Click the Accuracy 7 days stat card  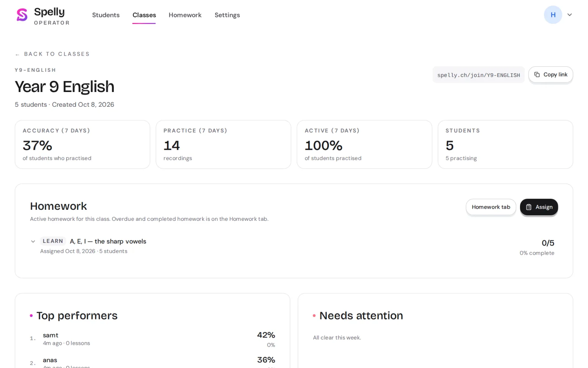(x=82, y=144)
